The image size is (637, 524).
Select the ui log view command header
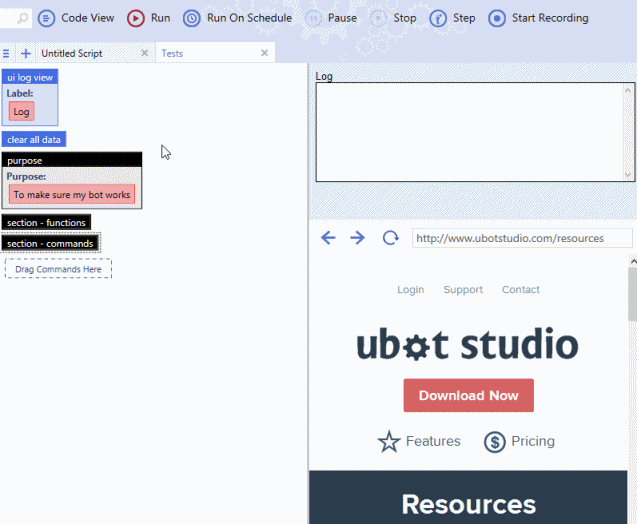(30, 77)
